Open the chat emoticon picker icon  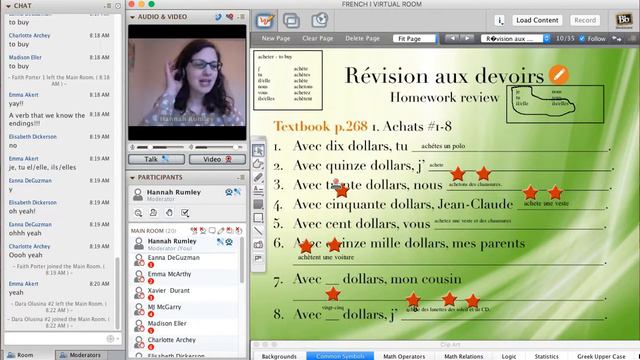(x=110, y=339)
